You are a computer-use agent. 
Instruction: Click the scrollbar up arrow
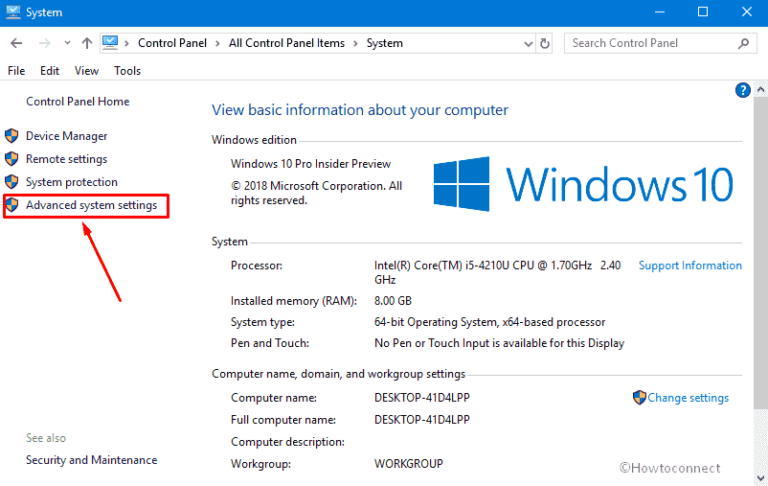tap(760, 90)
